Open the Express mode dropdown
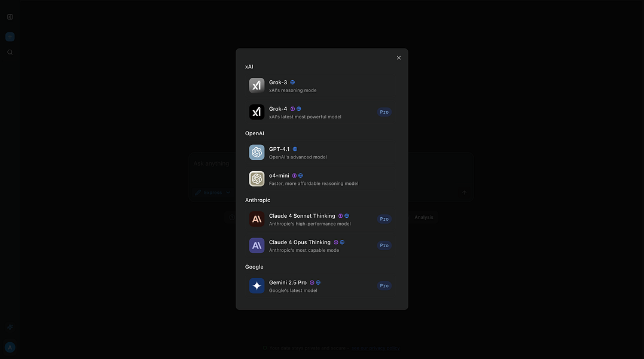Viewport: 644px width, 359px height. (x=213, y=193)
